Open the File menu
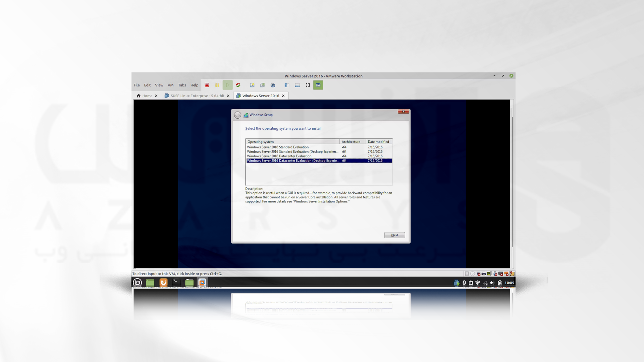This screenshot has width=644, height=362. point(137,85)
